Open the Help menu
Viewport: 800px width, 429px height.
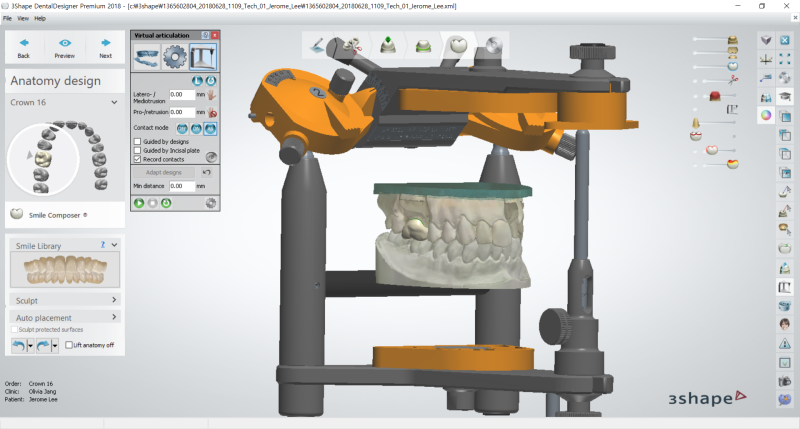coord(40,18)
